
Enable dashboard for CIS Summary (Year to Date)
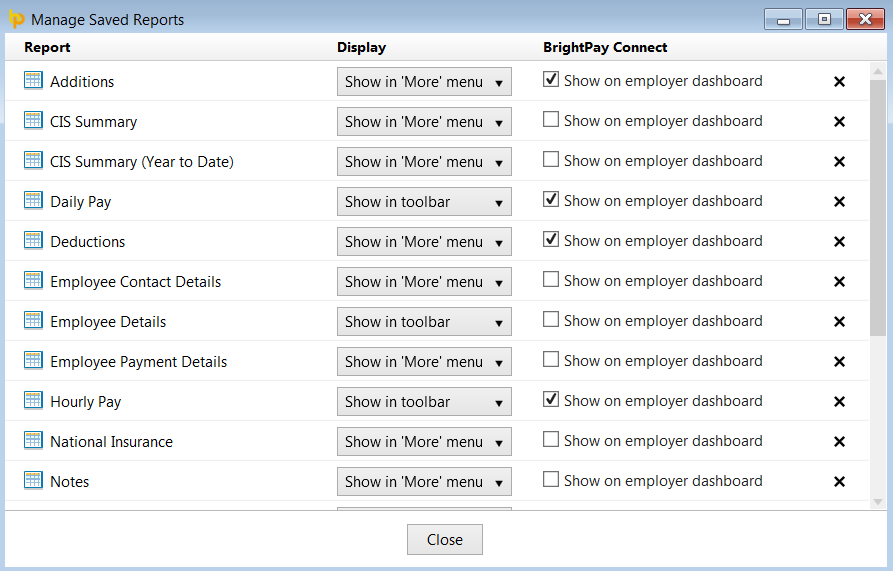551,159
